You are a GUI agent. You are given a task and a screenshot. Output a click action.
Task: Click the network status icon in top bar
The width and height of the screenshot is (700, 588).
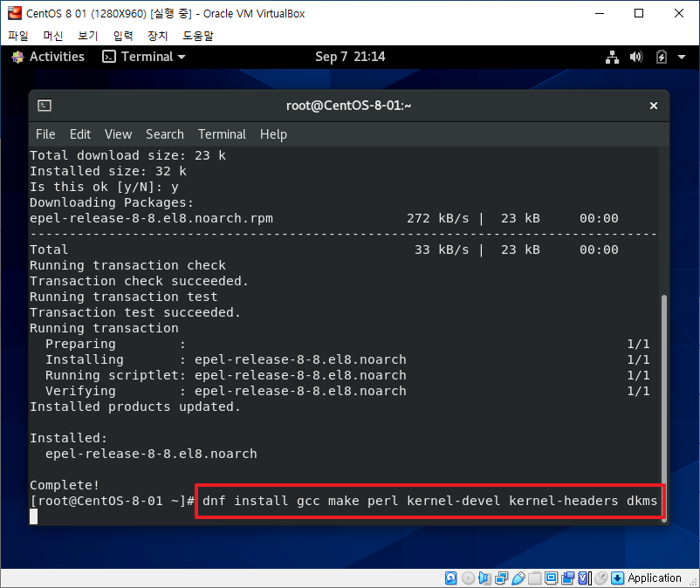[x=612, y=57]
